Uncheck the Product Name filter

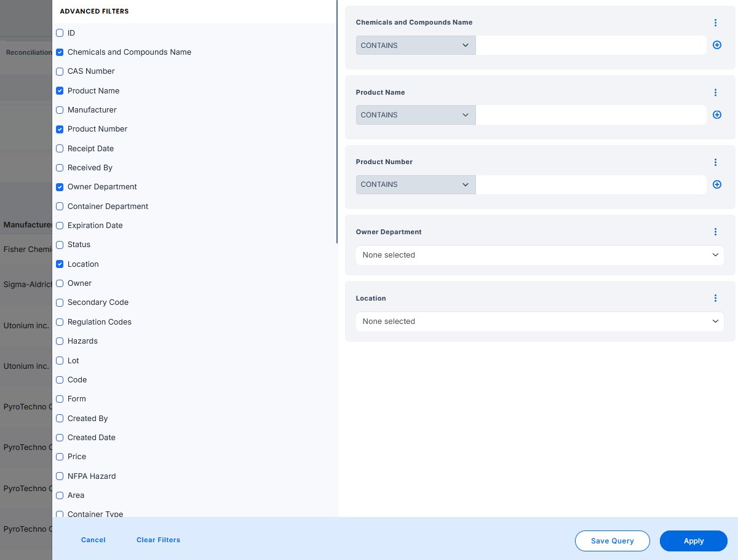click(x=60, y=91)
